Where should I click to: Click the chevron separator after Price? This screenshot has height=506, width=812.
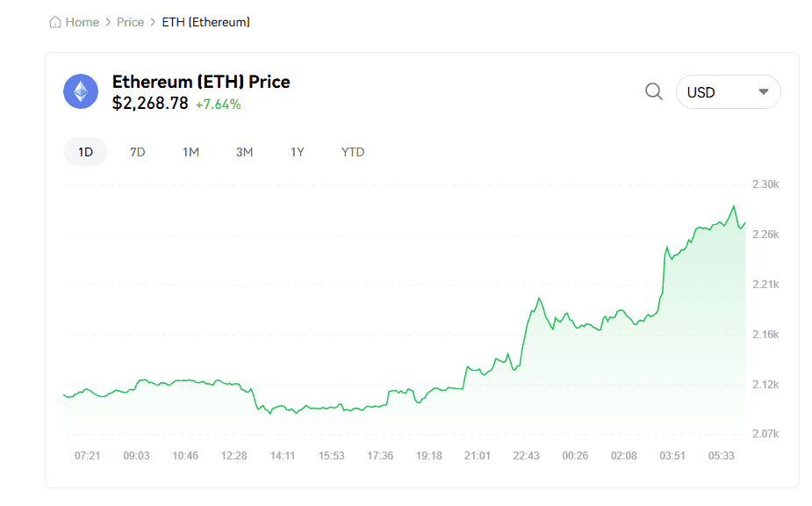(153, 22)
